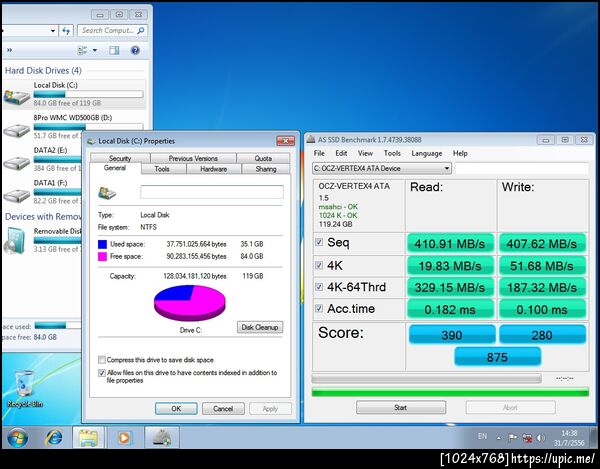Switch to the Hardware tab
Image resolution: width=600 pixels, height=469 pixels.
(x=214, y=169)
